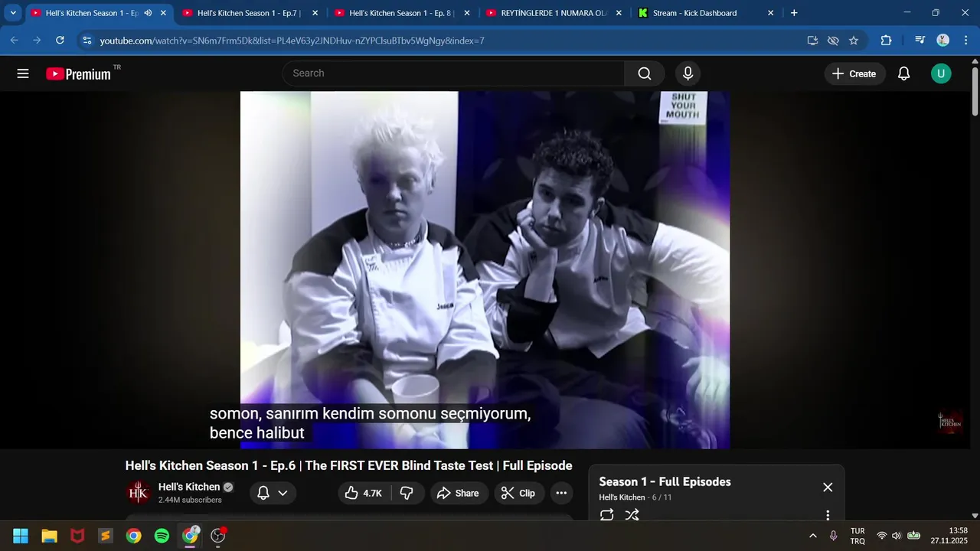Viewport: 980px width, 551px height.
Task: Click the address bar URL
Action: coord(292,41)
